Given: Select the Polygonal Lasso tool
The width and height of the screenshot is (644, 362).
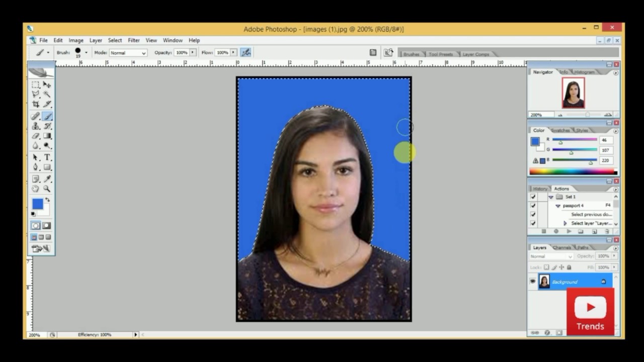Looking at the screenshot, I should [x=36, y=94].
